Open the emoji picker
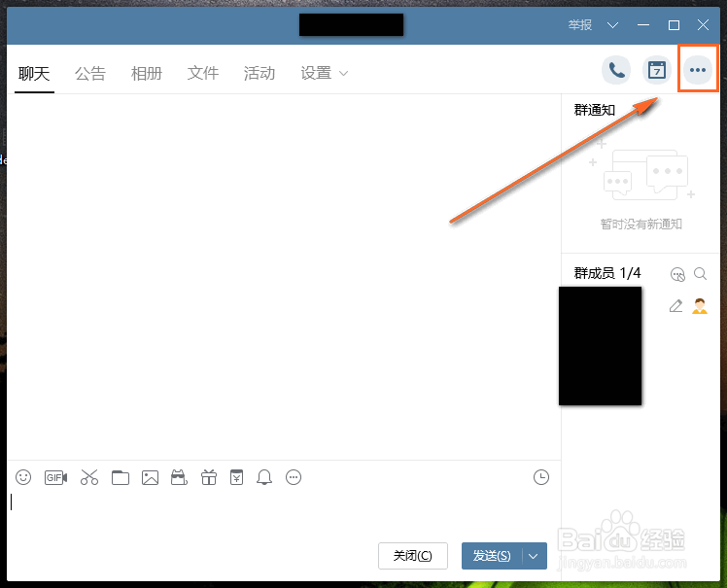Image resolution: width=727 pixels, height=588 pixels. (23, 477)
